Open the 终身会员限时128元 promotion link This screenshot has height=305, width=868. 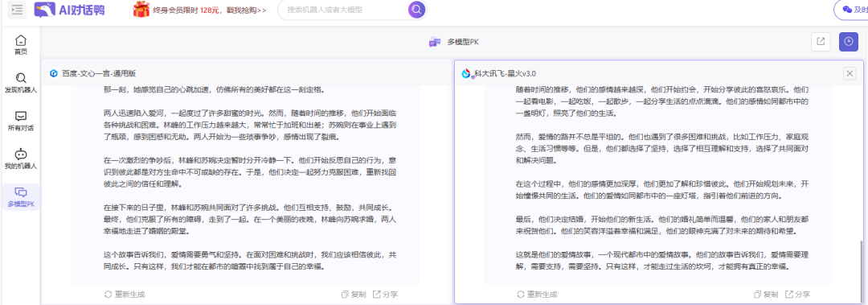click(209, 10)
